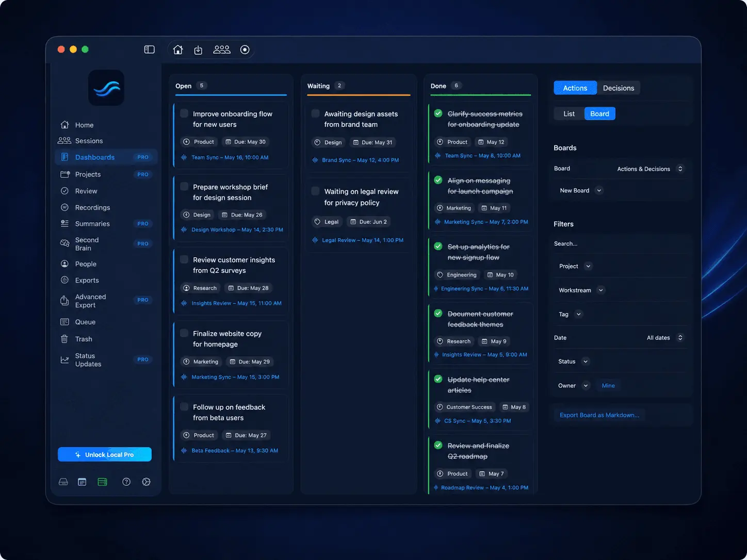Check off Finalize website copy task
Screen dimensions: 747x560
coord(184,333)
